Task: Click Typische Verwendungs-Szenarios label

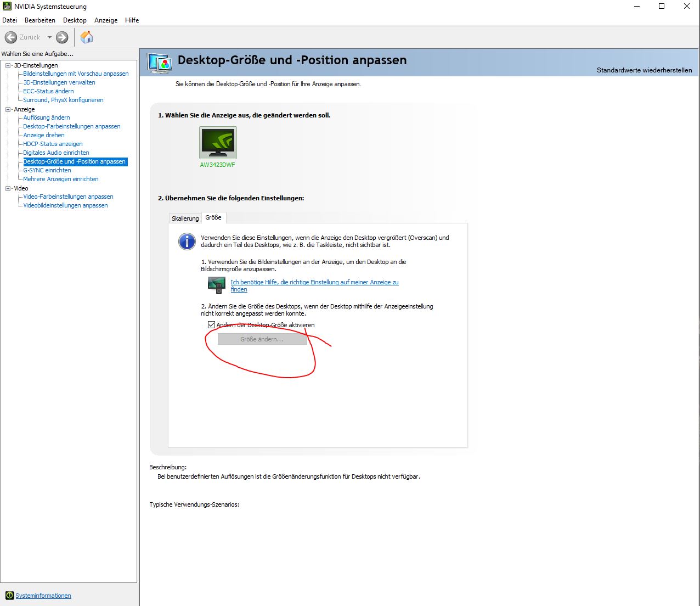Action: pos(194,504)
